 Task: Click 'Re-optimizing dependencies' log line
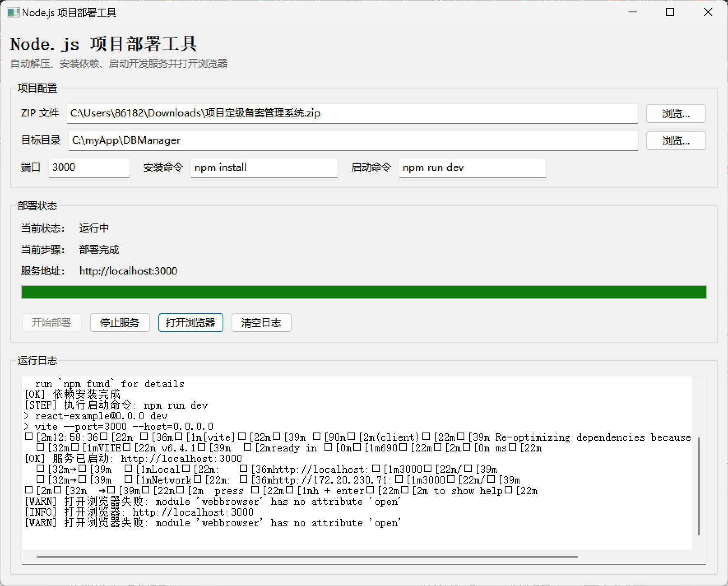tap(358, 437)
